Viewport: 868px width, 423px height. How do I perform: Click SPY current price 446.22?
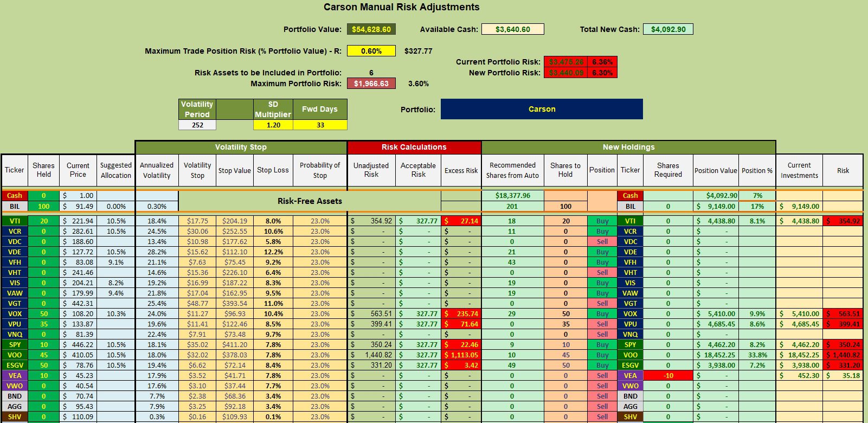tap(78, 345)
